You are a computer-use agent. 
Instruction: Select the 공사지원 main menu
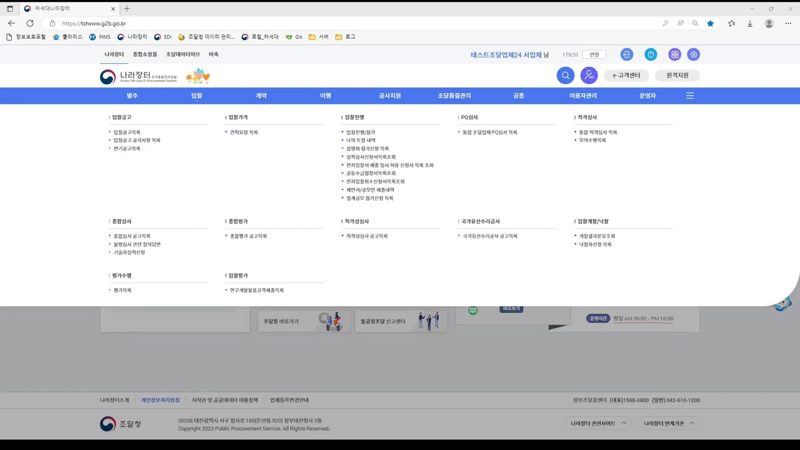pyautogui.click(x=390, y=95)
